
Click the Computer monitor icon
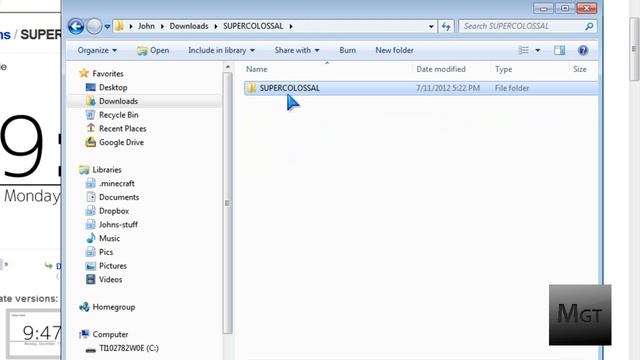pos(84,334)
